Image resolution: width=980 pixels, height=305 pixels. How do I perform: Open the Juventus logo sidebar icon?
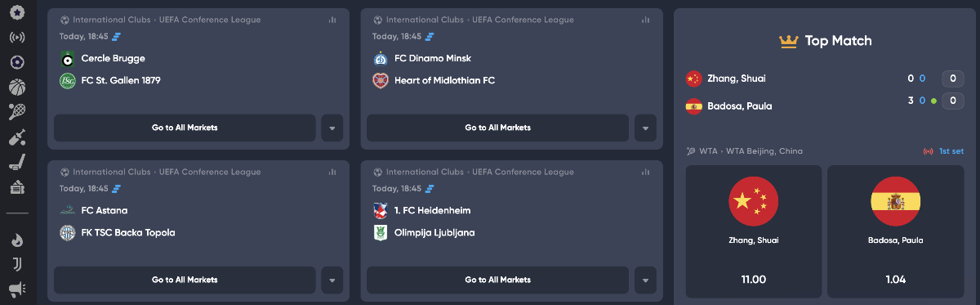pyautogui.click(x=17, y=264)
